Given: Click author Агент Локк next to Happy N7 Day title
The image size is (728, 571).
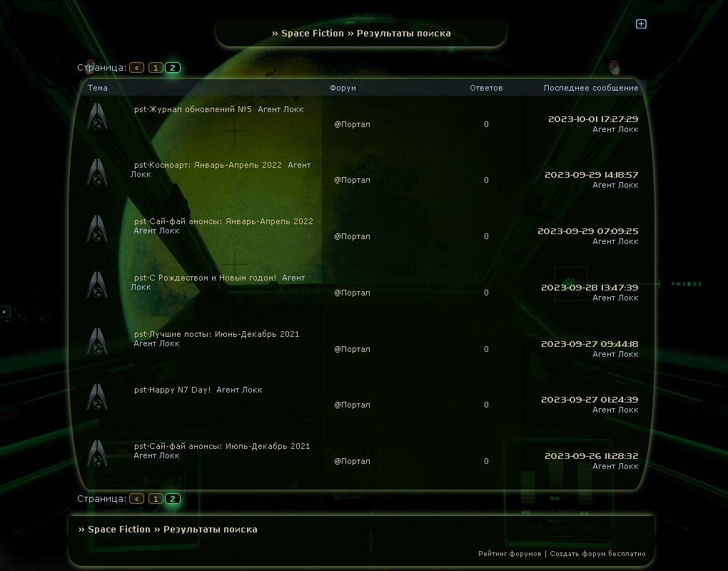Looking at the screenshot, I should click(x=239, y=390).
